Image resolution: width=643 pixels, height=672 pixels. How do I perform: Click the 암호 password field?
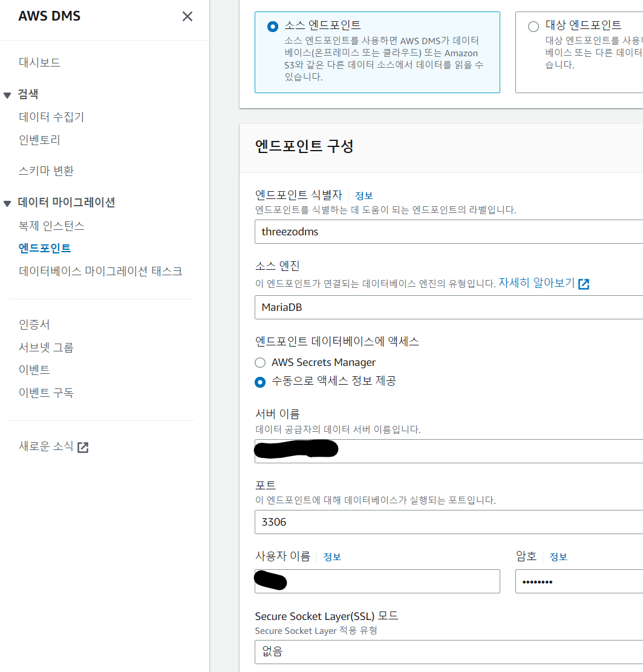pos(579,581)
